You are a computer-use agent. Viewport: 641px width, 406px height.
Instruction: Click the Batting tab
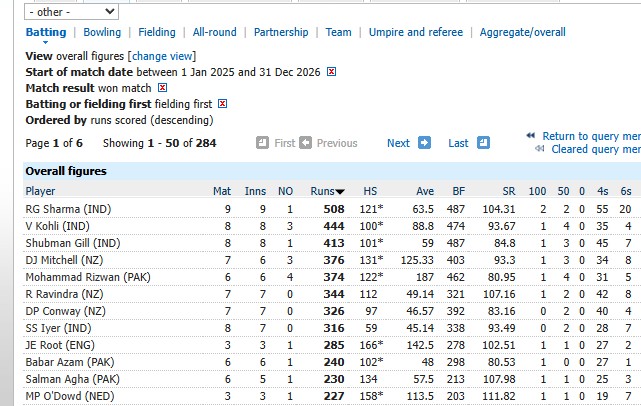[46, 32]
